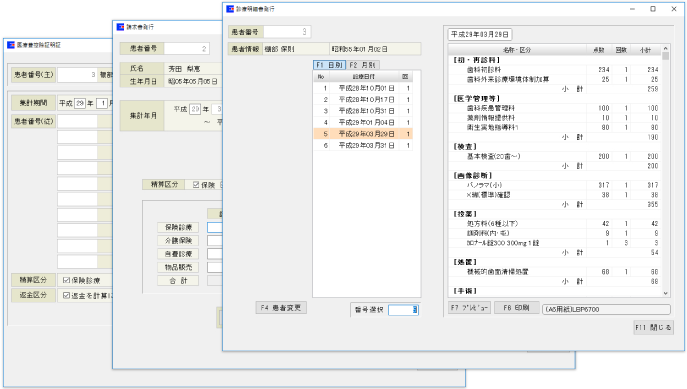Click the 請求書発行 window's title bar icon

pos(120,27)
